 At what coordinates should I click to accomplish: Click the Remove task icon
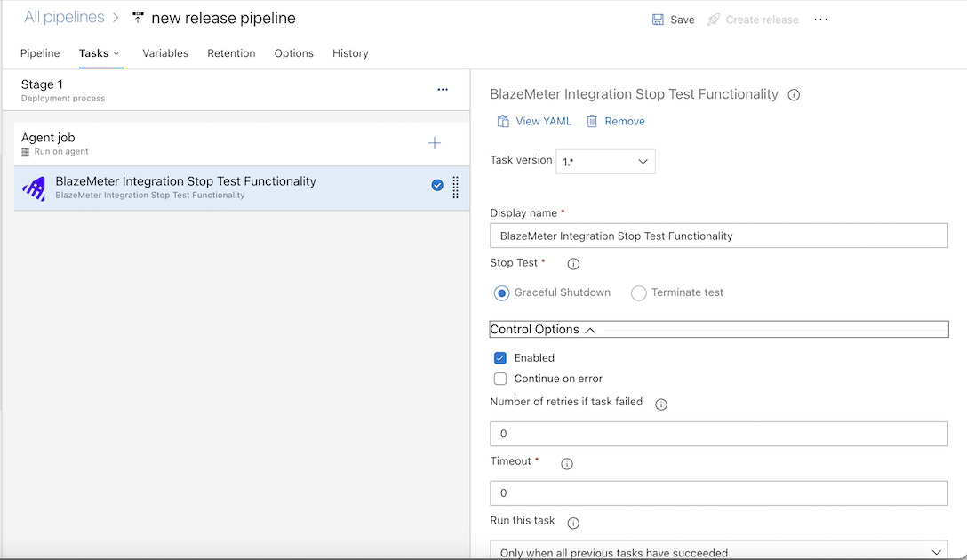click(591, 121)
